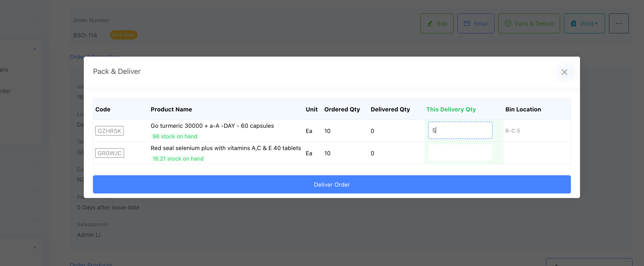644x266 pixels.
Task: Click the Deliver Order button
Action: [332, 184]
